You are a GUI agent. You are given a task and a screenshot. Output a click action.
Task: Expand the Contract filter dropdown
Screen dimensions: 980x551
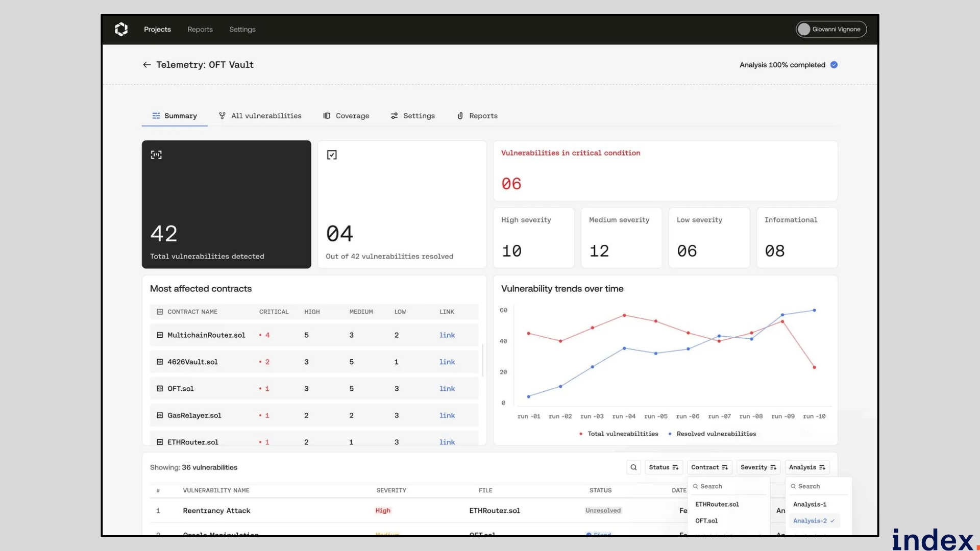(709, 467)
